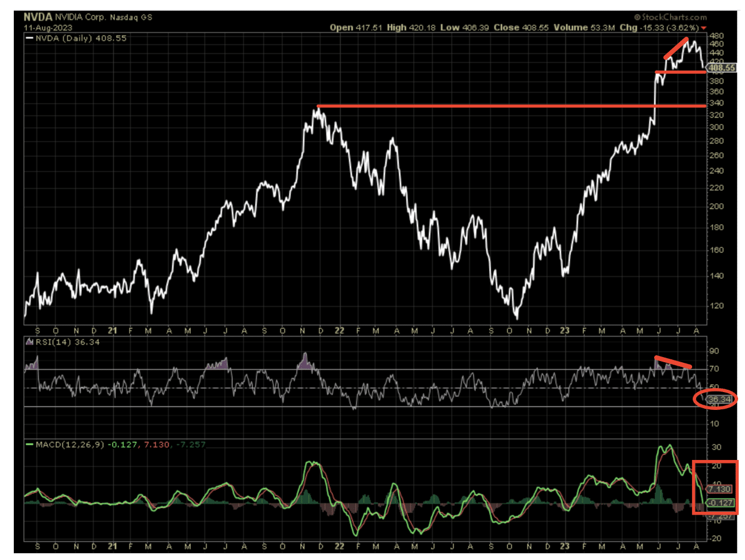Click the StockCharts.com watermark logo

click(x=670, y=17)
